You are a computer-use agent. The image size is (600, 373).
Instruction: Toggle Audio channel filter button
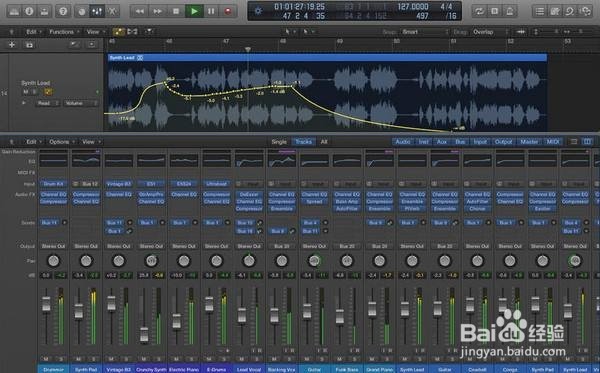click(403, 142)
